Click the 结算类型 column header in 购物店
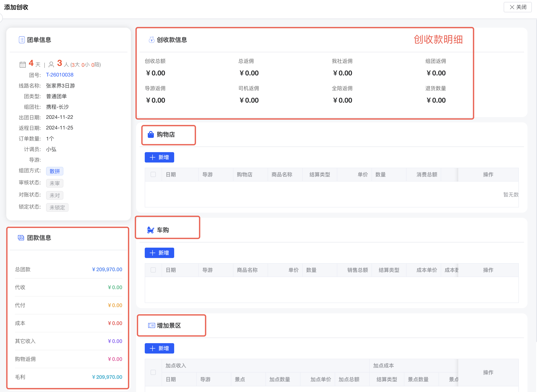This screenshot has height=392, width=537. (320, 175)
